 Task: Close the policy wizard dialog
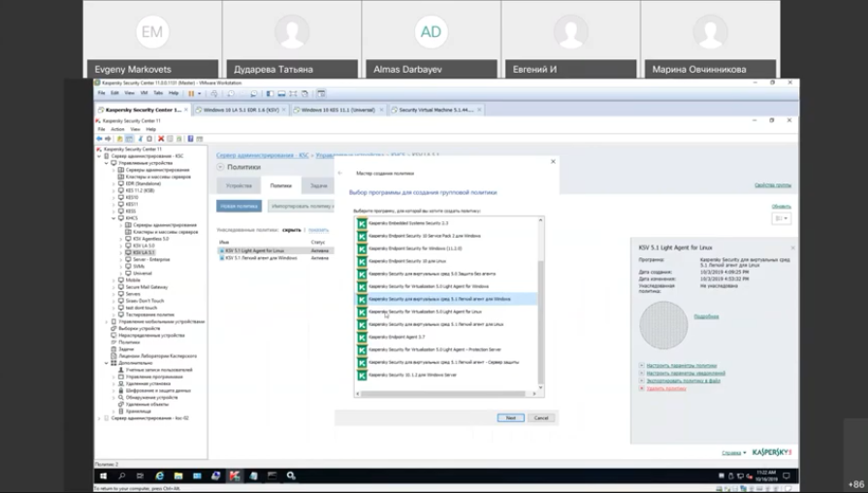coord(553,161)
